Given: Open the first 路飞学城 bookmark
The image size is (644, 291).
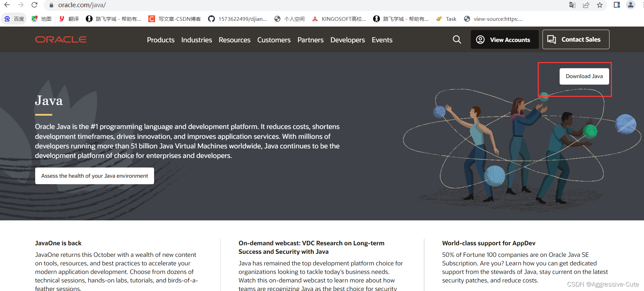Looking at the screenshot, I should [x=113, y=19].
